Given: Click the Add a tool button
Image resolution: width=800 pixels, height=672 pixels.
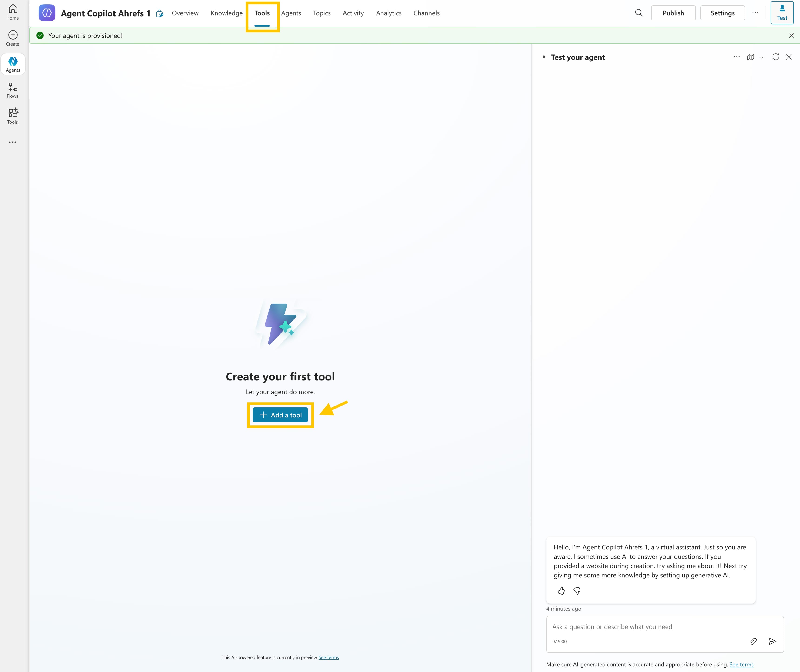Looking at the screenshot, I should click(x=280, y=415).
